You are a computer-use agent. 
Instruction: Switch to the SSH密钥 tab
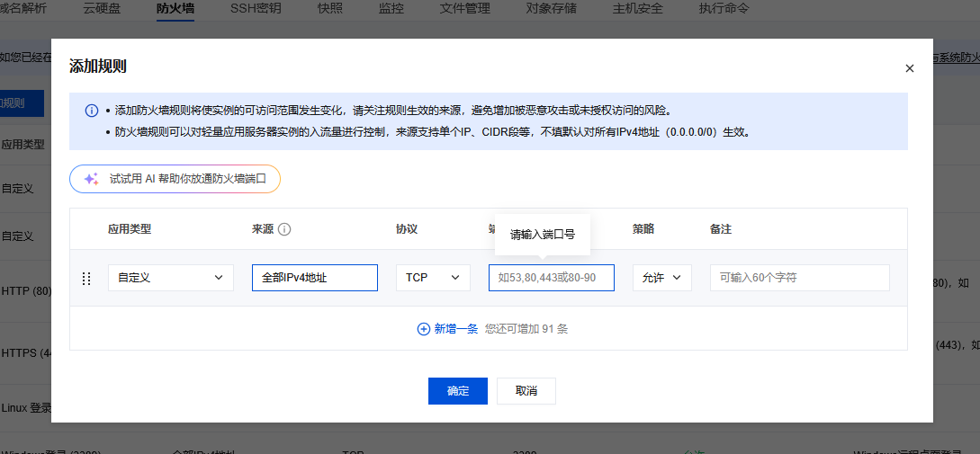pos(256,9)
